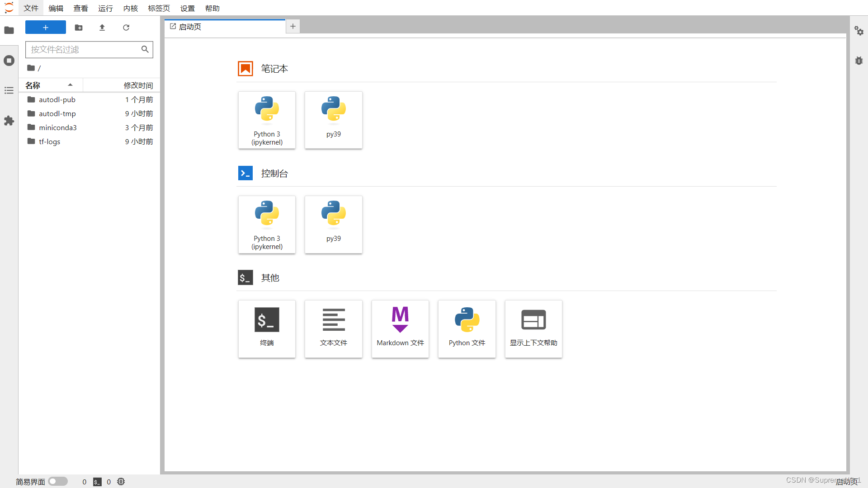Select the miniconda3 folder
The height and width of the screenshot is (488, 868).
[x=89, y=127]
